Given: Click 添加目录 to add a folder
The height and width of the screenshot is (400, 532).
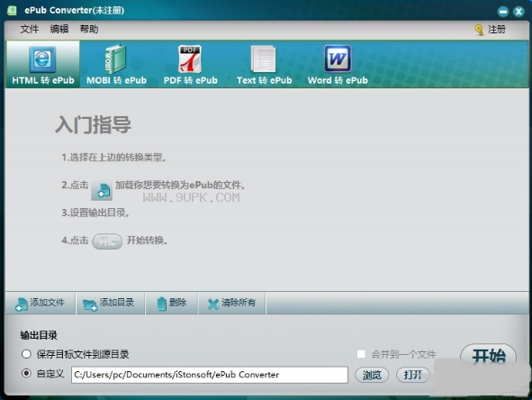Looking at the screenshot, I should (x=110, y=303).
